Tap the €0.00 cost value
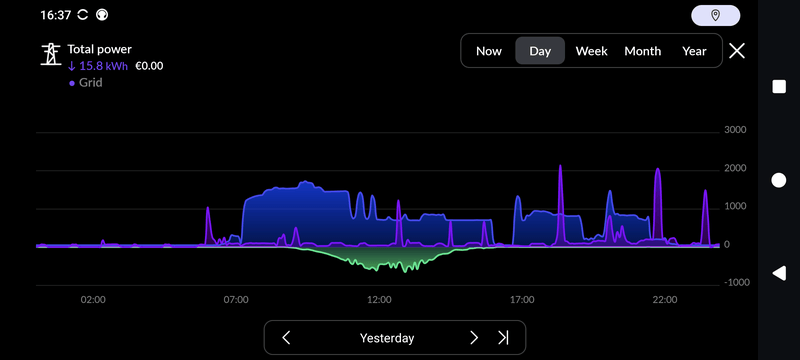800x360 pixels. (149, 66)
